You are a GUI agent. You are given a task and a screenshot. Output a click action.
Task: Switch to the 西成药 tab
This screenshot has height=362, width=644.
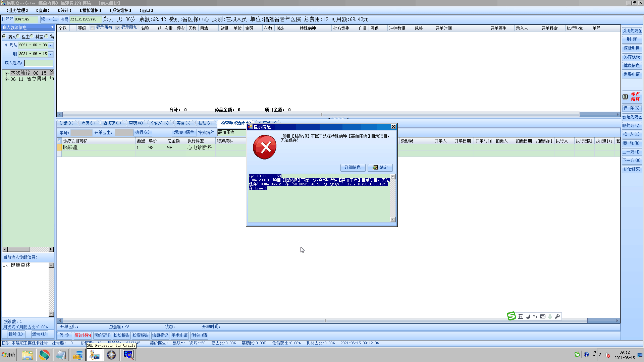tap(112, 123)
